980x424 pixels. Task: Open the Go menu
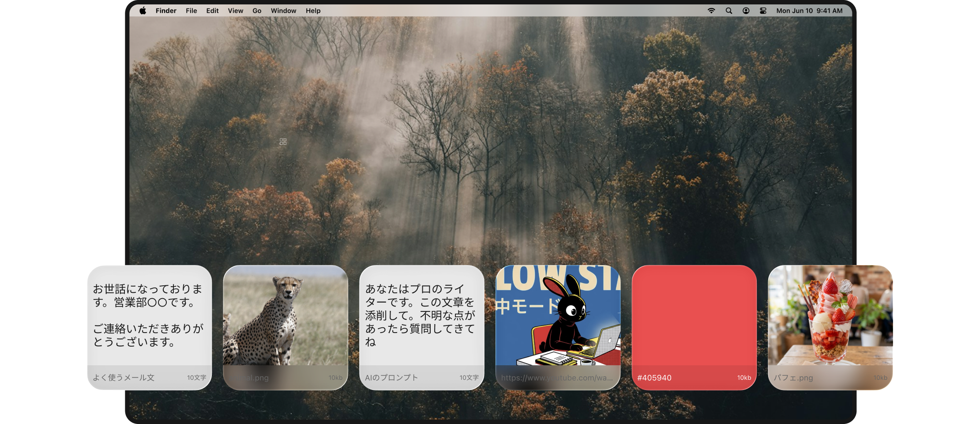257,11
